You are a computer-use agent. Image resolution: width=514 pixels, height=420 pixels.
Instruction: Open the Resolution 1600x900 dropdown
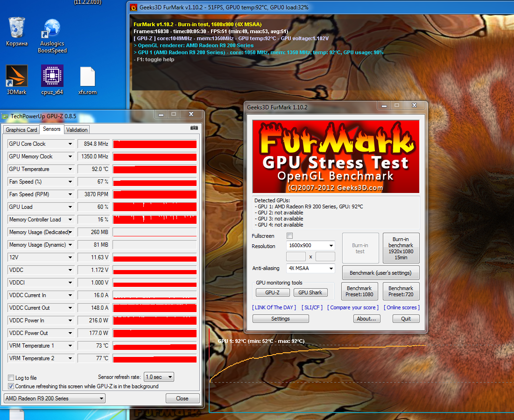coord(310,245)
